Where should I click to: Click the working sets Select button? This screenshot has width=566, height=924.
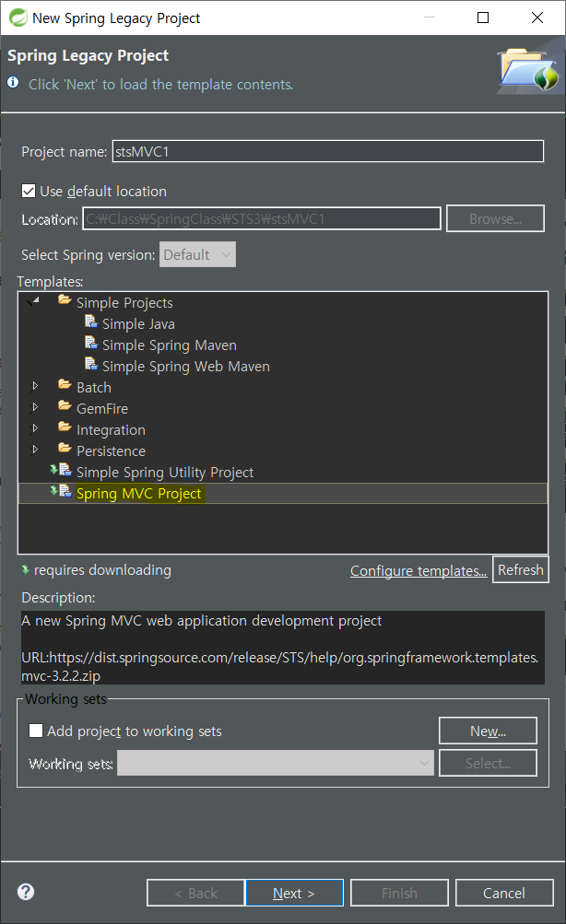pyautogui.click(x=489, y=763)
